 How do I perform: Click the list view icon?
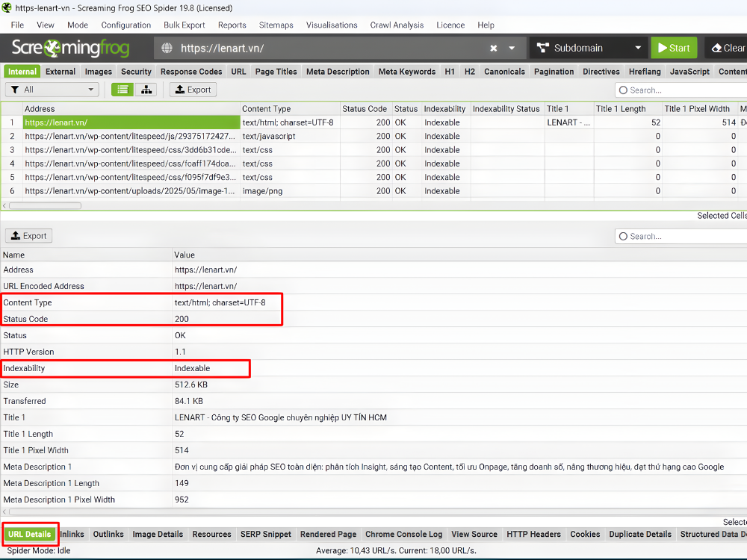click(x=123, y=90)
